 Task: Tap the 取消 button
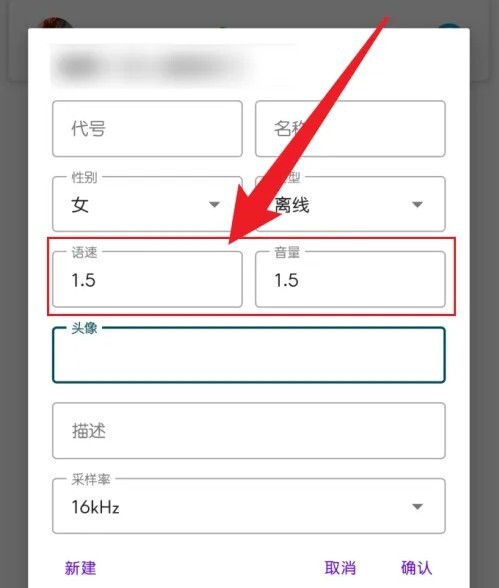click(340, 568)
